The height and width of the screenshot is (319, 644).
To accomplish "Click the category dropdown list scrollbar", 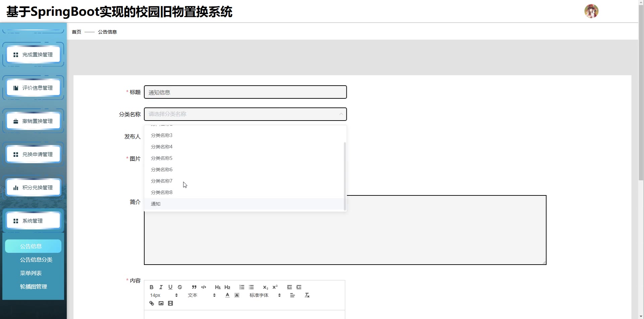I will coord(345,176).
